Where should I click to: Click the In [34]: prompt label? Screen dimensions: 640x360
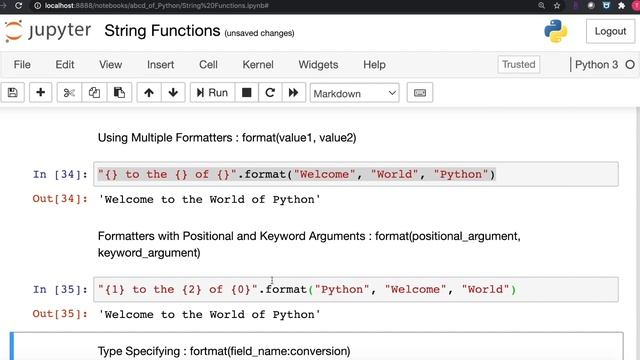click(x=60, y=175)
